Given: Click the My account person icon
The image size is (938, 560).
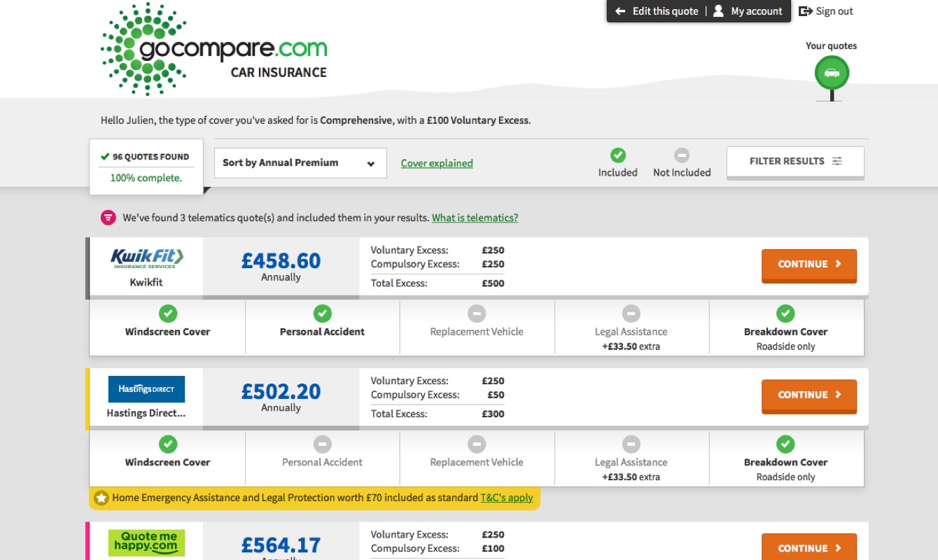Looking at the screenshot, I should [718, 11].
